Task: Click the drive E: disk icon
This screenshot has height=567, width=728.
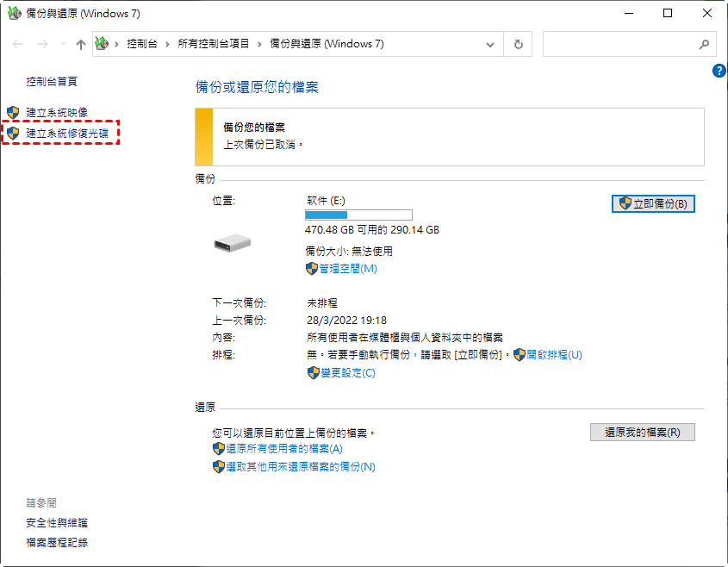Action: pos(232,242)
